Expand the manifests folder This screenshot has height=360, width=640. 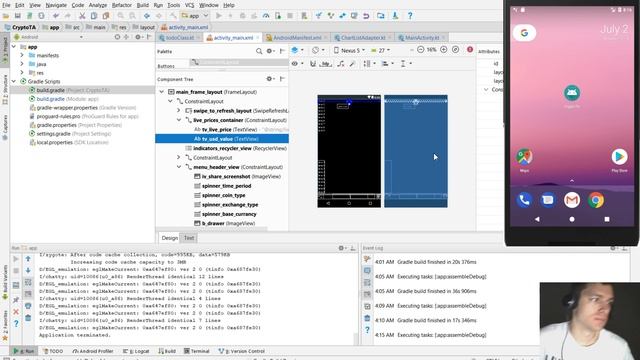[22, 55]
